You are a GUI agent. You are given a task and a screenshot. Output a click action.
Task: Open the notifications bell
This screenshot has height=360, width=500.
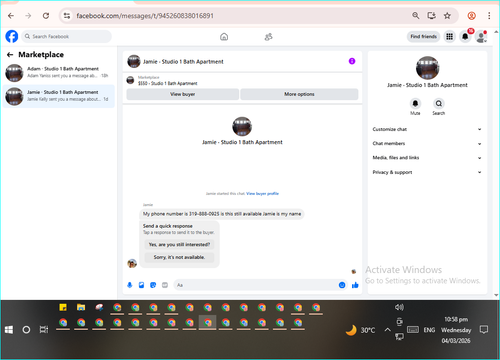click(x=465, y=36)
